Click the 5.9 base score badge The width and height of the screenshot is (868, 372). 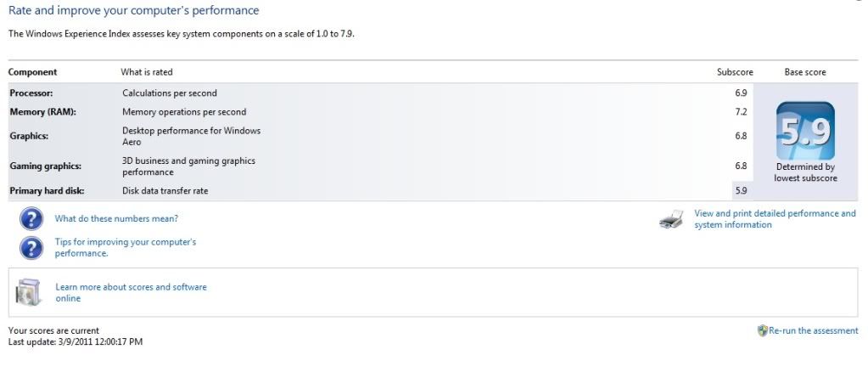(x=805, y=131)
